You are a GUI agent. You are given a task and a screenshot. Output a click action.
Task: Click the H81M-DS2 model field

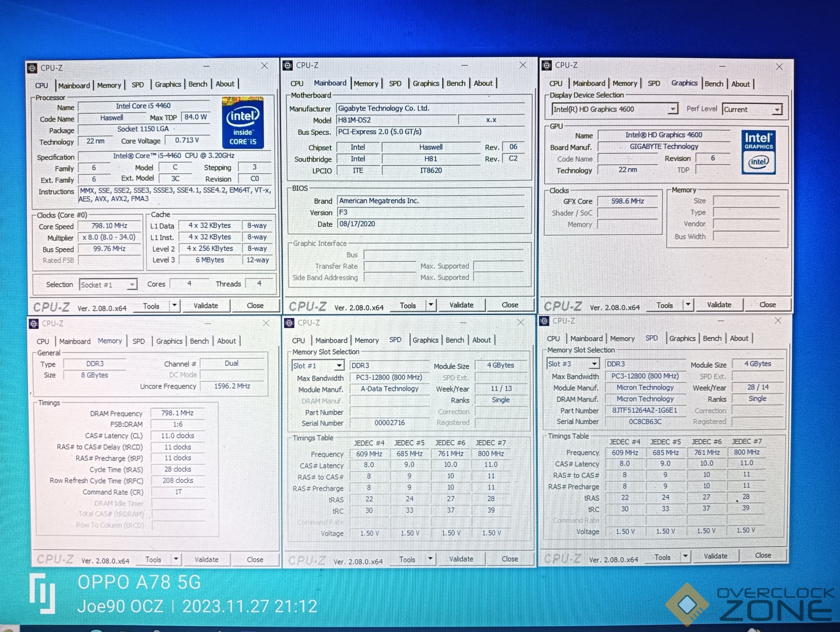pyautogui.click(x=396, y=120)
